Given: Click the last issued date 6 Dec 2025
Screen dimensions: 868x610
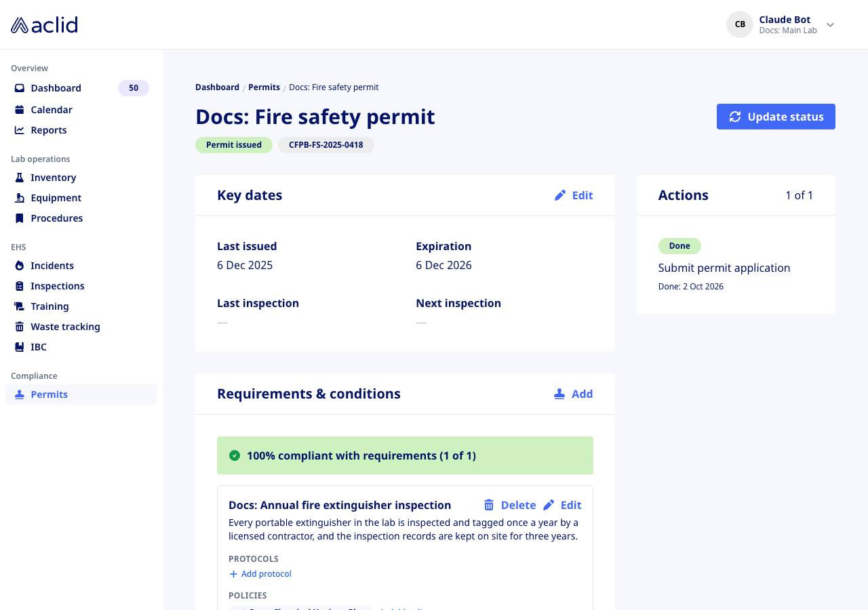Looking at the screenshot, I should click(245, 265).
